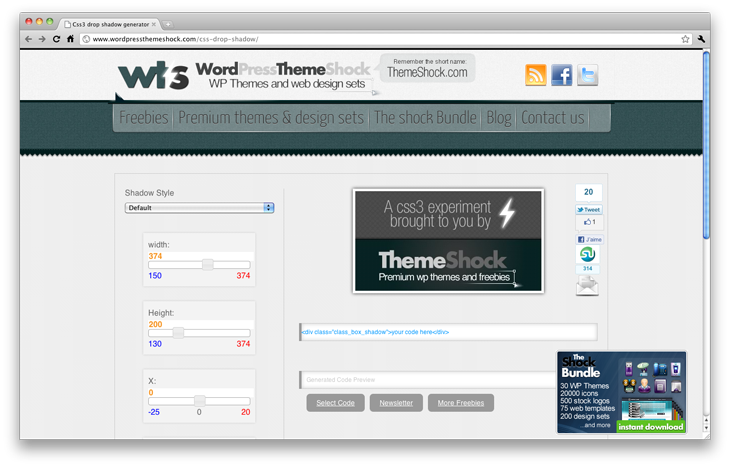The width and height of the screenshot is (730, 467).
Task: Click the ThemeShock.com short name badge
Action: (x=427, y=68)
